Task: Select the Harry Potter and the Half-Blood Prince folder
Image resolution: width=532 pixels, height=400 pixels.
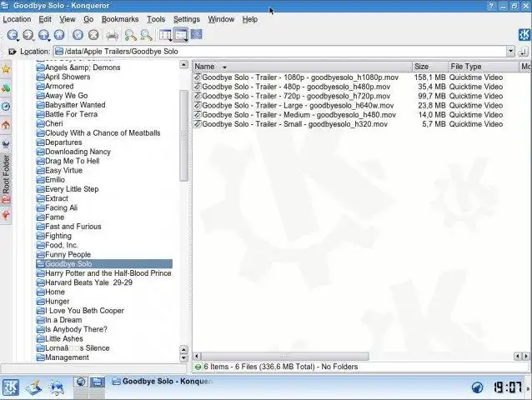Action: point(104,273)
